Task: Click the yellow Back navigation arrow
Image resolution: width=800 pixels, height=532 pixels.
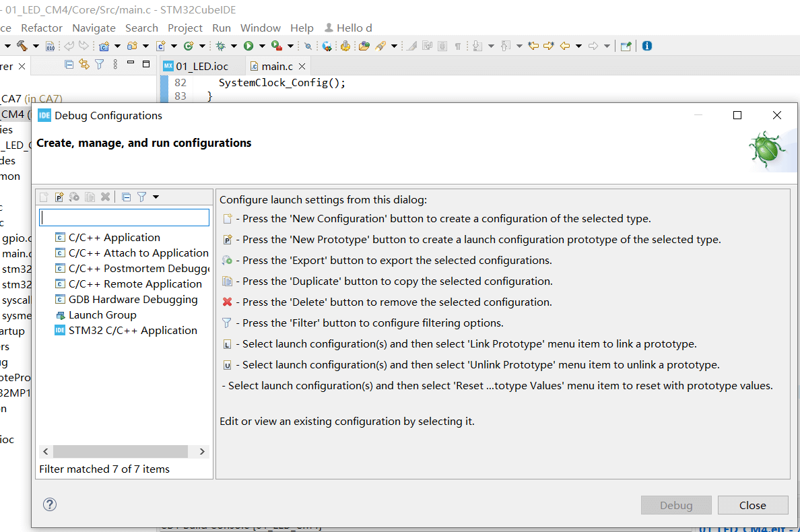Action: pyautogui.click(x=565, y=46)
